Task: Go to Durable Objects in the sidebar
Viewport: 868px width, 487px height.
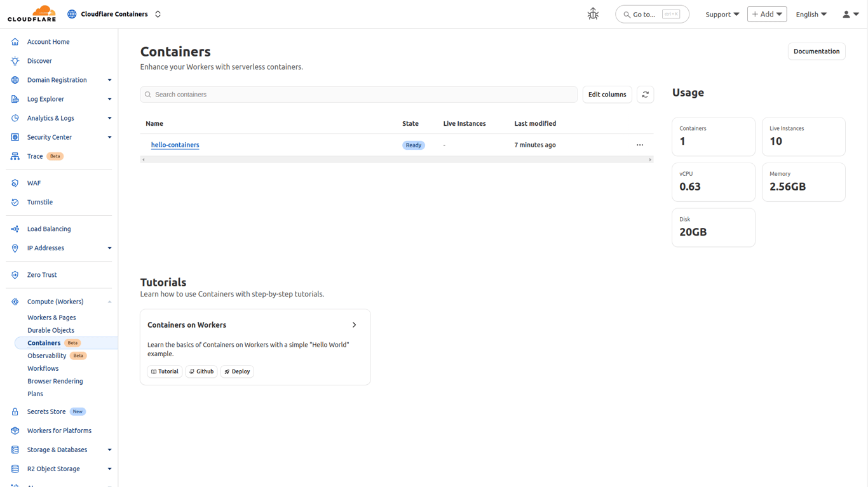Action: click(51, 330)
